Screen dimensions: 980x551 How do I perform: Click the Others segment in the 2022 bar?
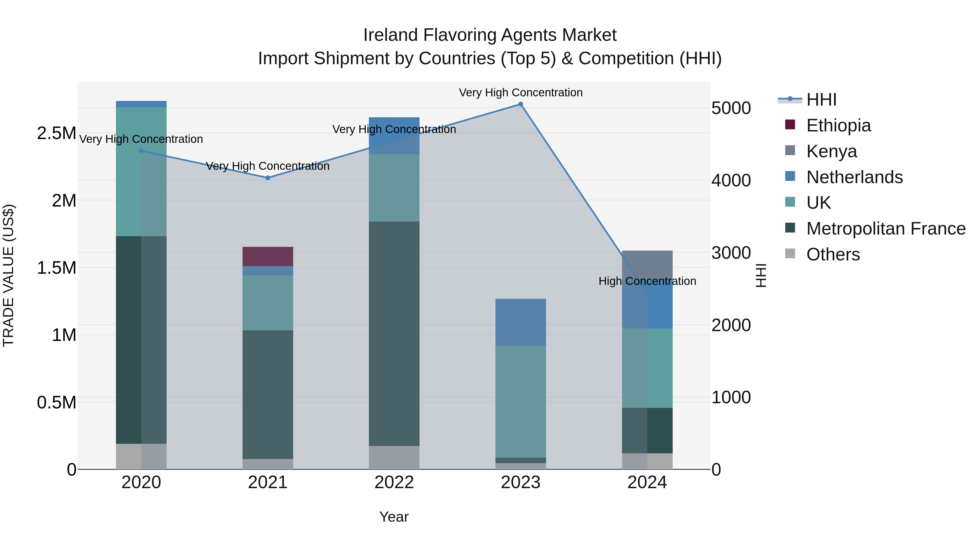(394, 458)
